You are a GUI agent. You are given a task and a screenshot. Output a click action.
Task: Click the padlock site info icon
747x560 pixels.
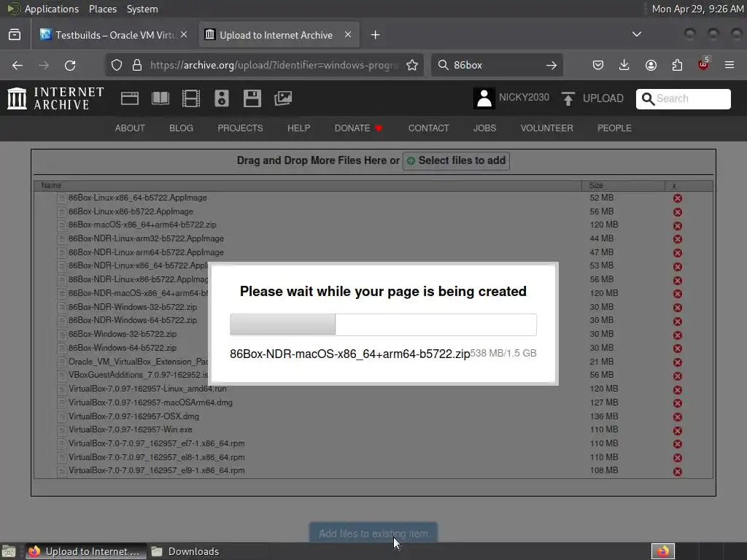(137, 65)
